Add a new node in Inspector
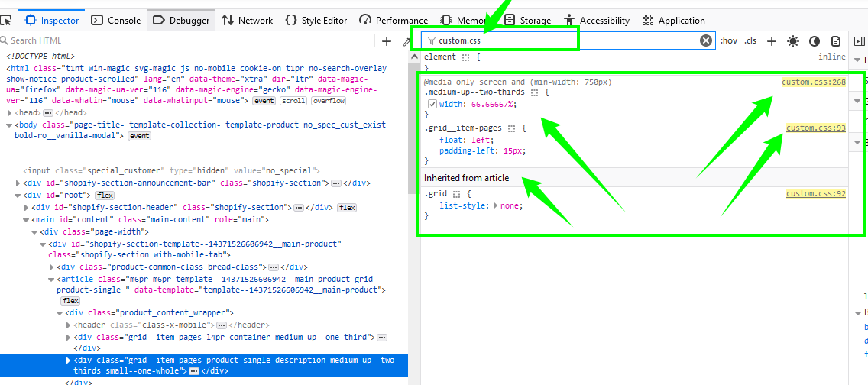This screenshot has width=868, height=385. (x=387, y=41)
